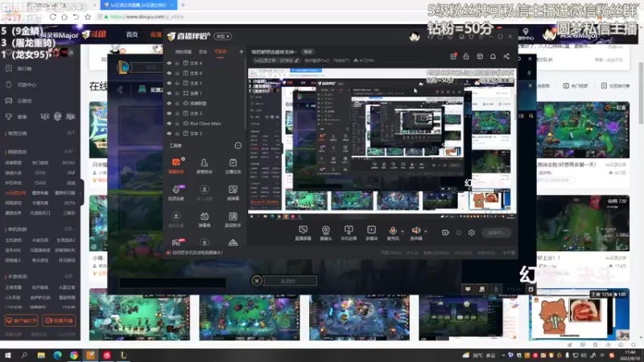Click League client back chevron

click(120, 89)
